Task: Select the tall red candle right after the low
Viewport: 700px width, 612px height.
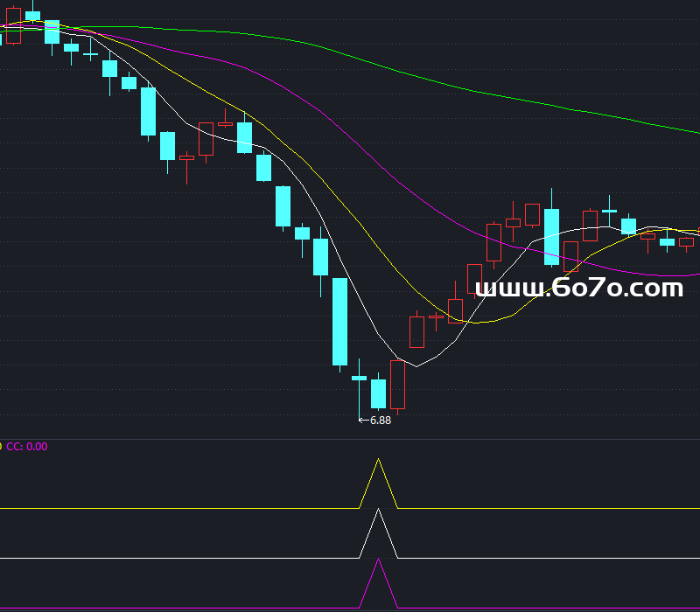Action: point(397,385)
